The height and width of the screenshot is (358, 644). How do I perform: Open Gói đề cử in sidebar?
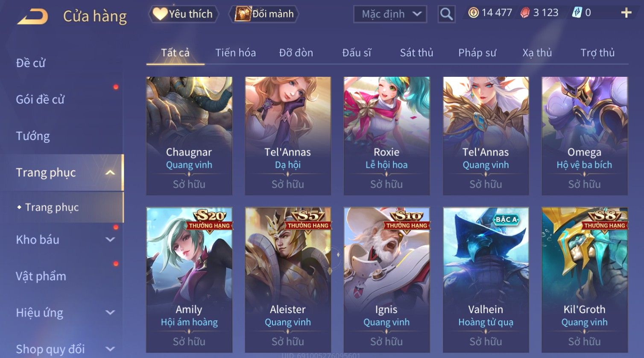(x=40, y=99)
